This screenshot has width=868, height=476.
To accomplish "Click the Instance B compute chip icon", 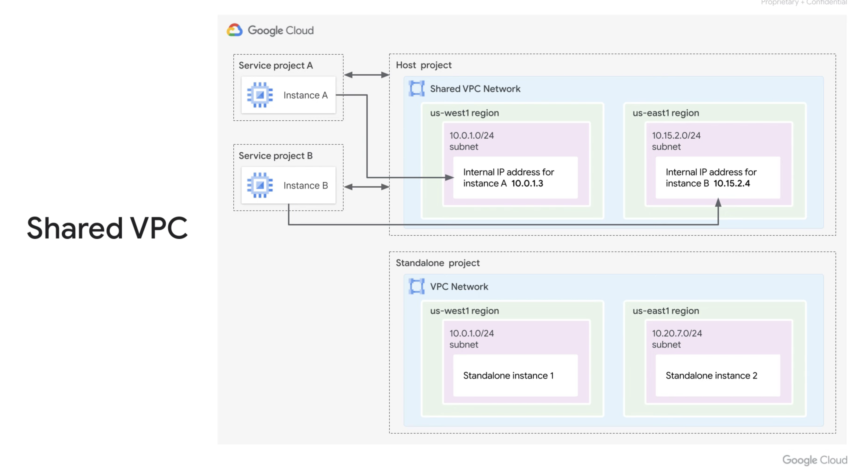I will pos(260,185).
